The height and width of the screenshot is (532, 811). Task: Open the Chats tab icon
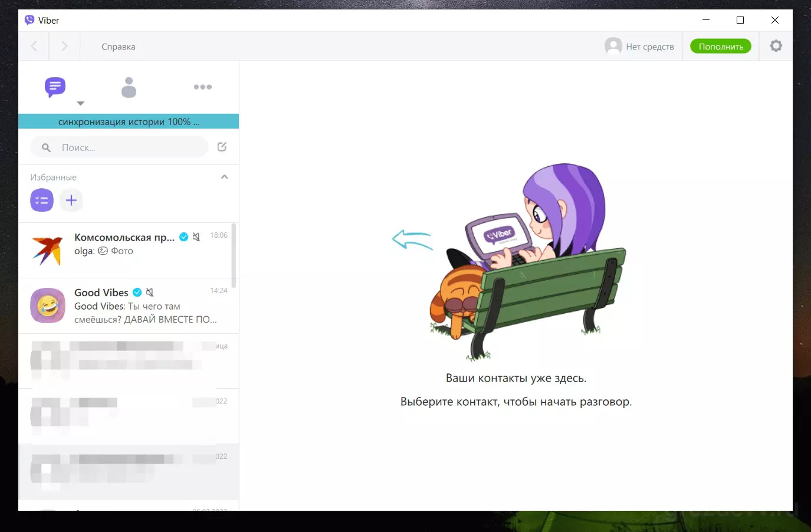pyautogui.click(x=55, y=87)
